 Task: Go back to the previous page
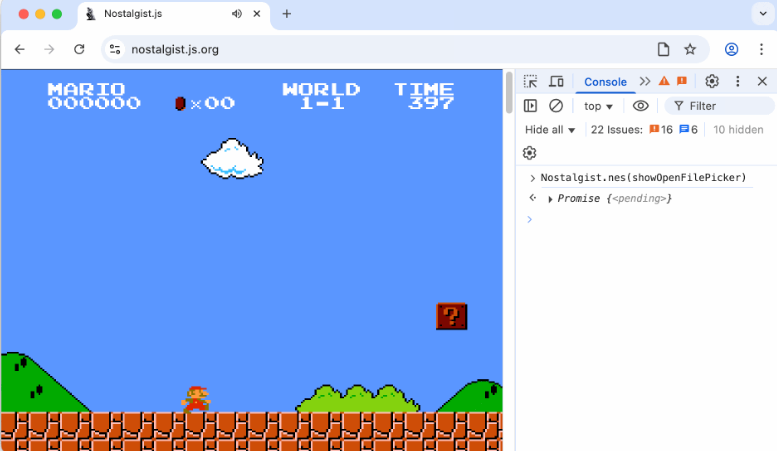(20, 49)
